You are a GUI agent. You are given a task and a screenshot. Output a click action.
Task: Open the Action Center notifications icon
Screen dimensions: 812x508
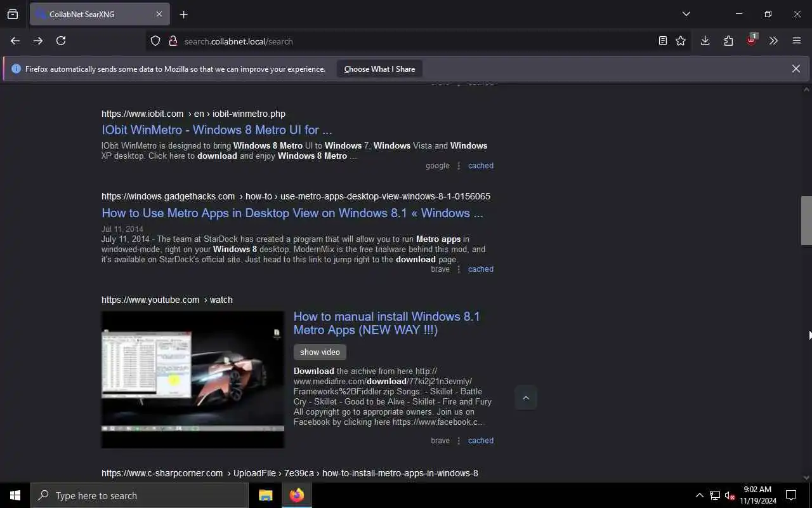(x=791, y=495)
